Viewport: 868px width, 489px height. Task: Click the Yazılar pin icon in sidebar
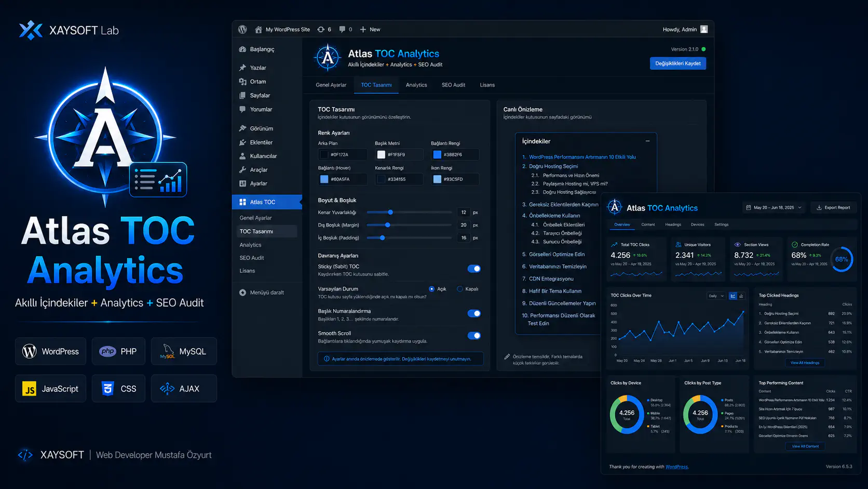click(x=242, y=68)
